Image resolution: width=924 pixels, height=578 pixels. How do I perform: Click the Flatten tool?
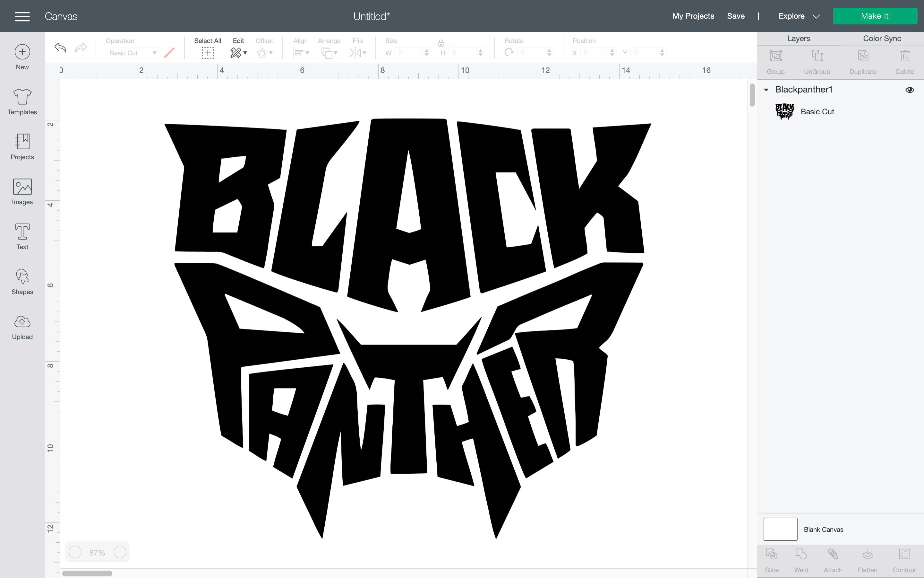click(867, 560)
